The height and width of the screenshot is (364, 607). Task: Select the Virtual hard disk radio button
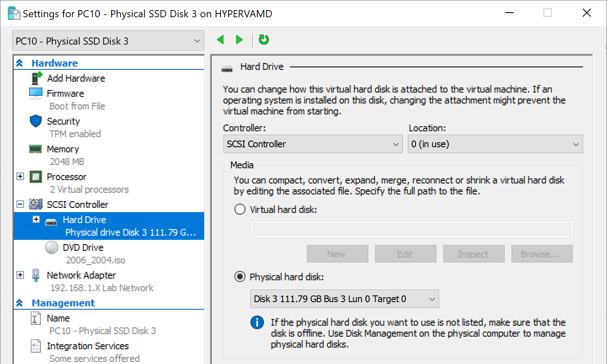tap(240, 209)
